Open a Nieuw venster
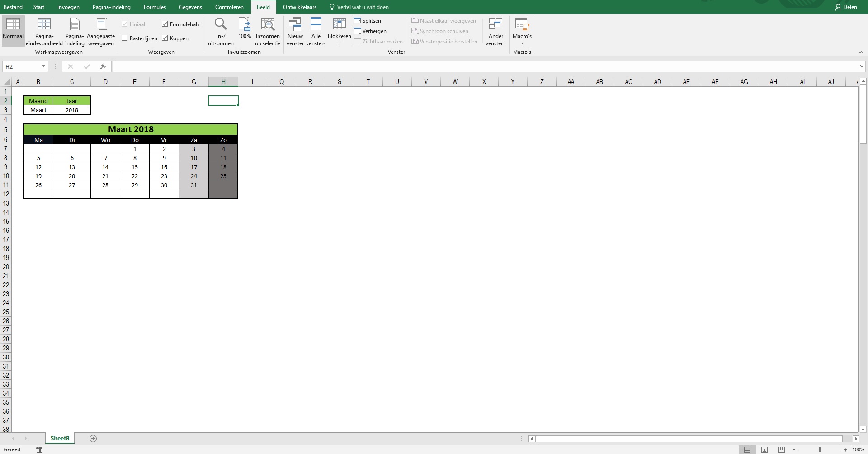Viewport: 868px width, 454px height. tap(295, 32)
